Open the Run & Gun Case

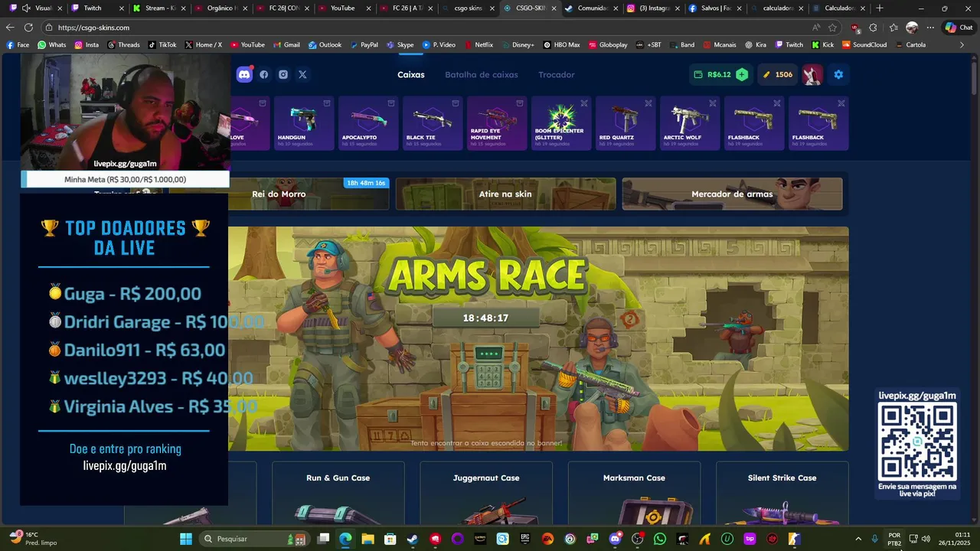click(338, 493)
